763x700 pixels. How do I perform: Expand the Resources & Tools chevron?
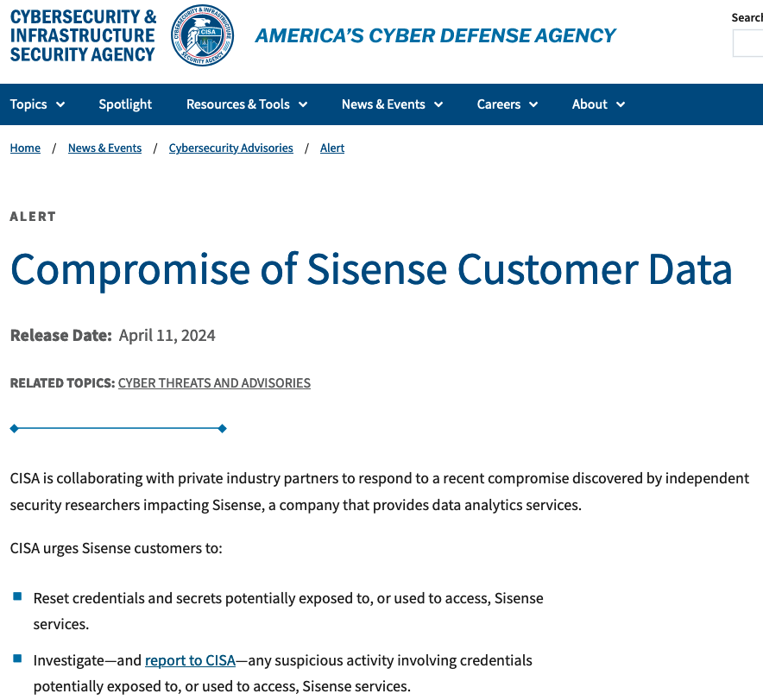coord(303,104)
